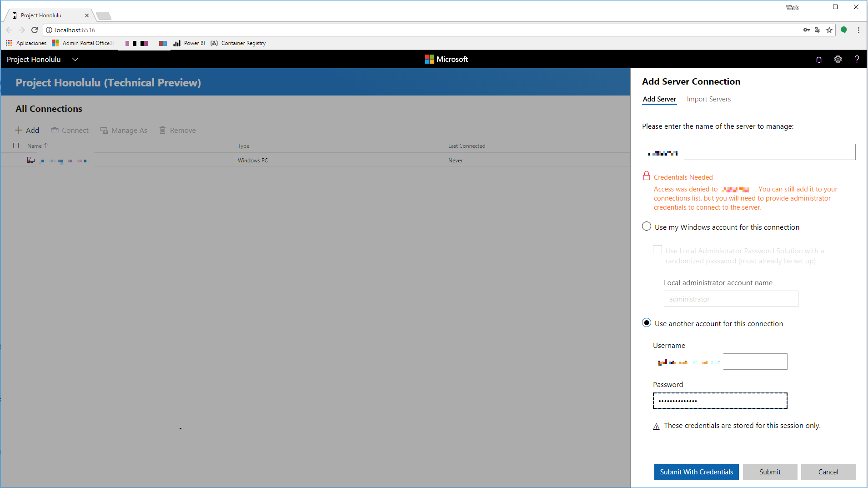Click the green extension icon
Screen dimensions: 868x488
[844, 30]
